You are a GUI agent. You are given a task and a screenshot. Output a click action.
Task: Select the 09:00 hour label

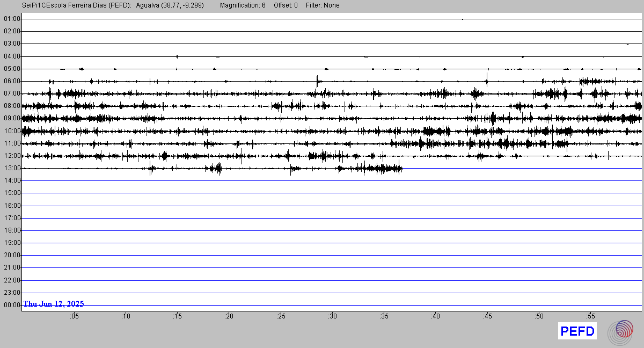click(12, 119)
